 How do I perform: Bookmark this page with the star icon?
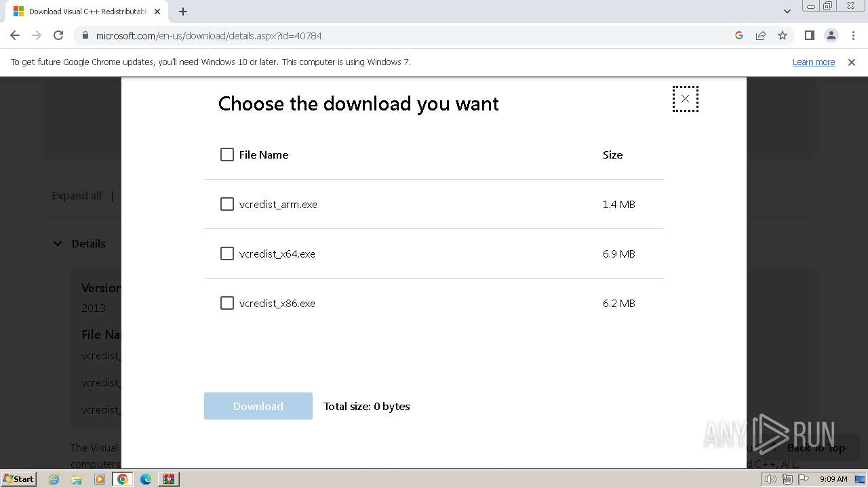click(783, 35)
